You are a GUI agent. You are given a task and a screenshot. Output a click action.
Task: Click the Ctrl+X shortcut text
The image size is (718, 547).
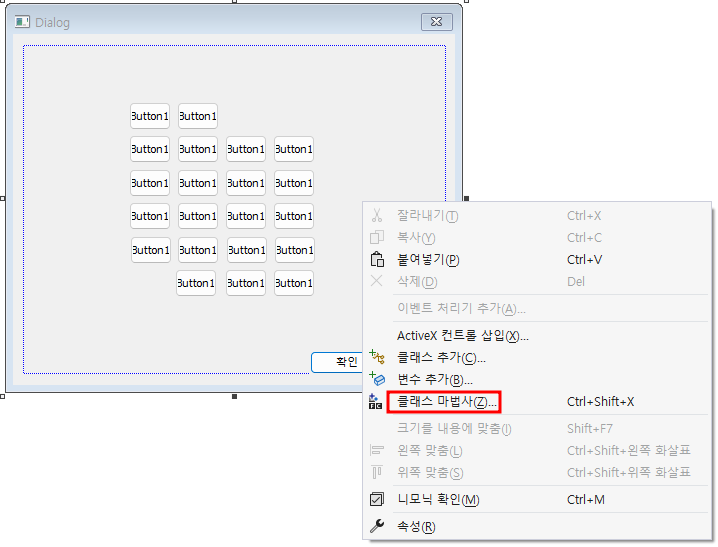(x=584, y=216)
